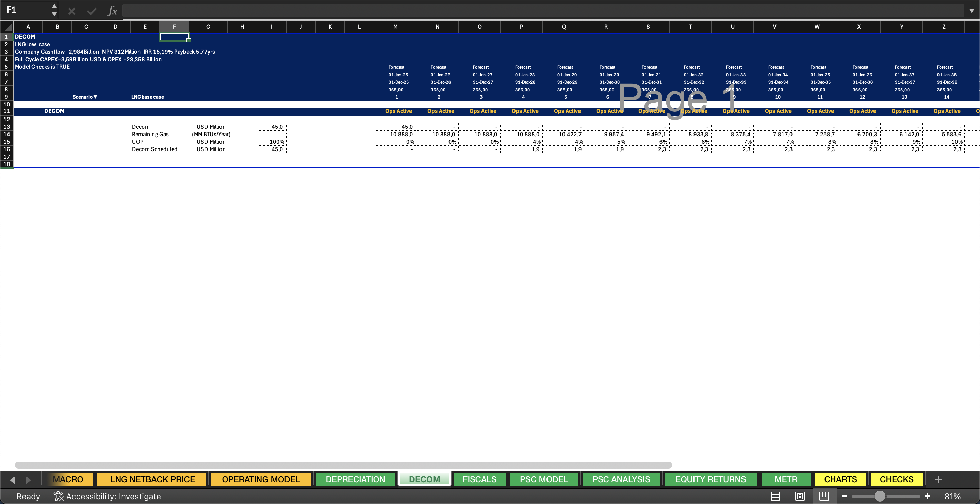
Task: Click the 'Remaining Gas' row label
Action: click(150, 135)
